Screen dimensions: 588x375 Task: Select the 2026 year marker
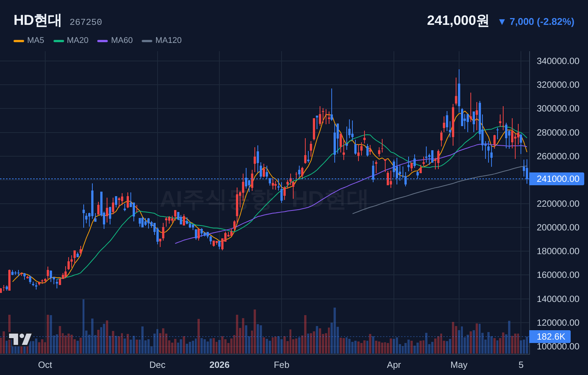219,365
